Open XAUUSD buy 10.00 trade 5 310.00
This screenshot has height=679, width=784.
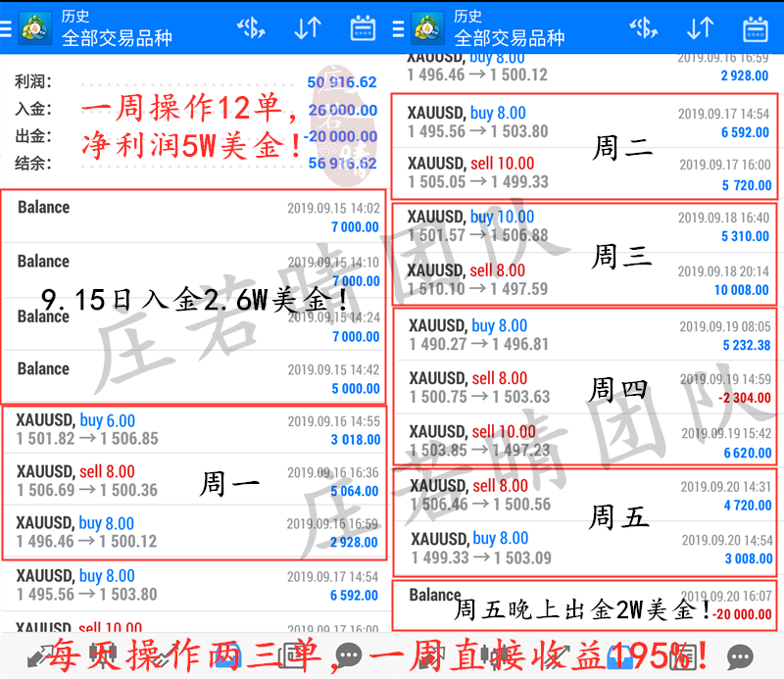tap(585, 226)
